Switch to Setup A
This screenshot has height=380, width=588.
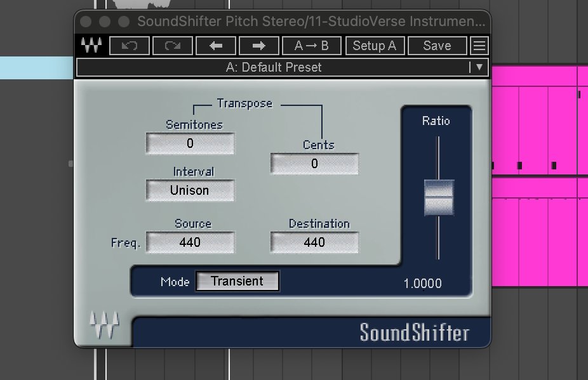(x=375, y=45)
